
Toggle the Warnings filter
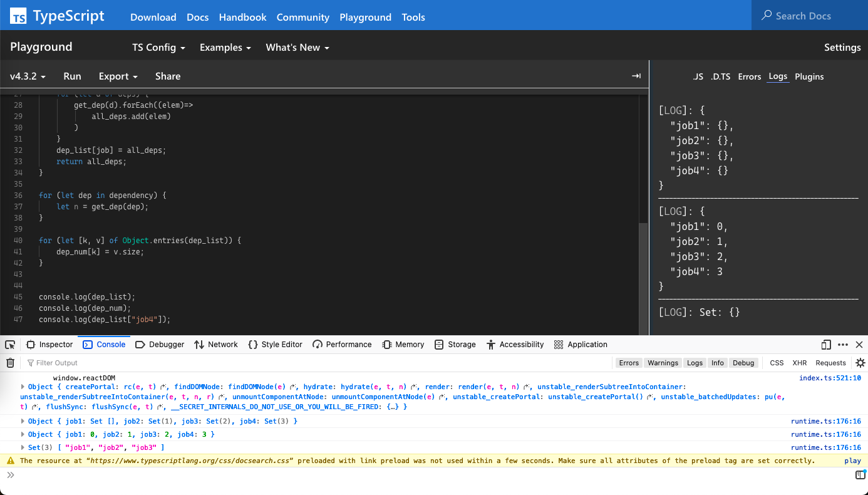click(x=663, y=363)
